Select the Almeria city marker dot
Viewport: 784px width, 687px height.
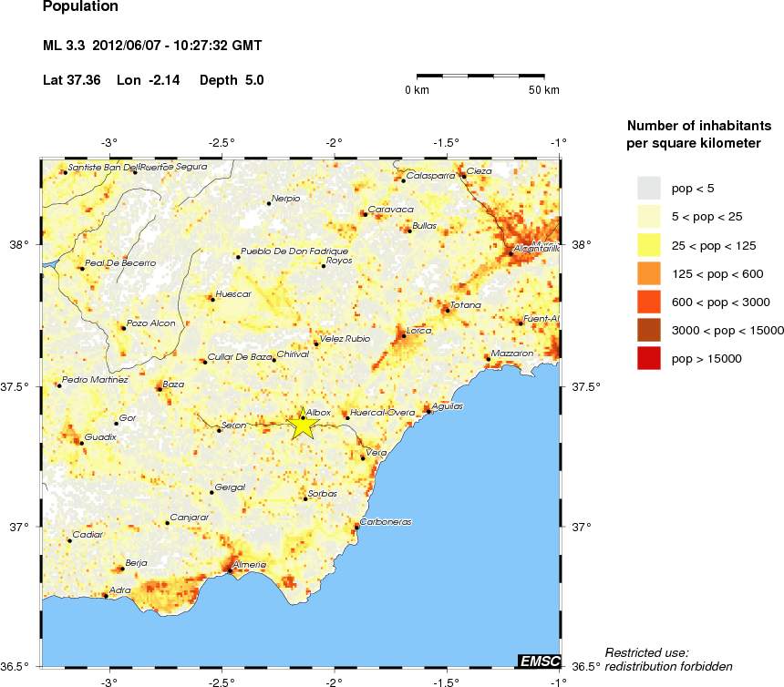(x=228, y=571)
